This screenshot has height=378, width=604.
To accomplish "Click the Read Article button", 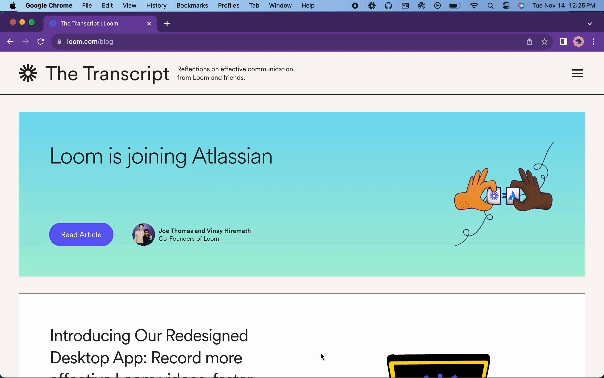I will click(81, 234).
